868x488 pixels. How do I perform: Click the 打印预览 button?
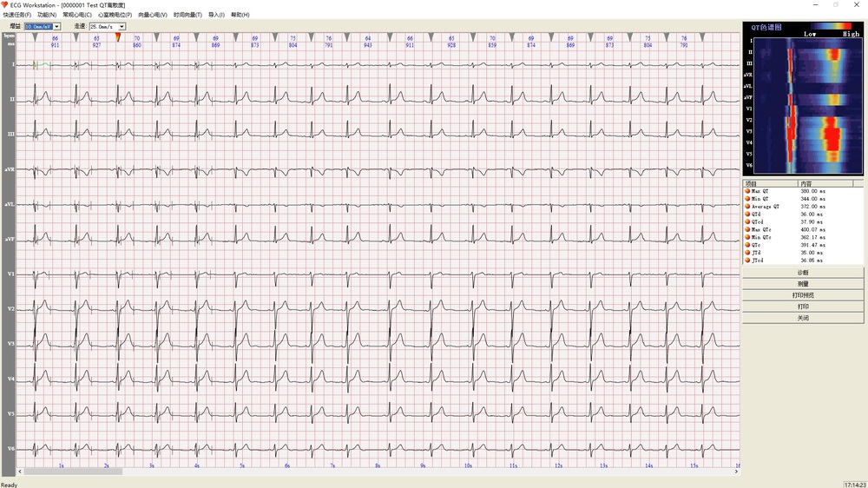(x=803, y=295)
